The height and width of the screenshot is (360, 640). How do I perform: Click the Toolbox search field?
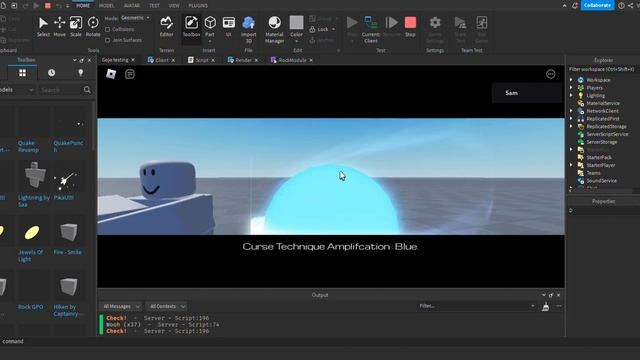[x=61, y=90]
